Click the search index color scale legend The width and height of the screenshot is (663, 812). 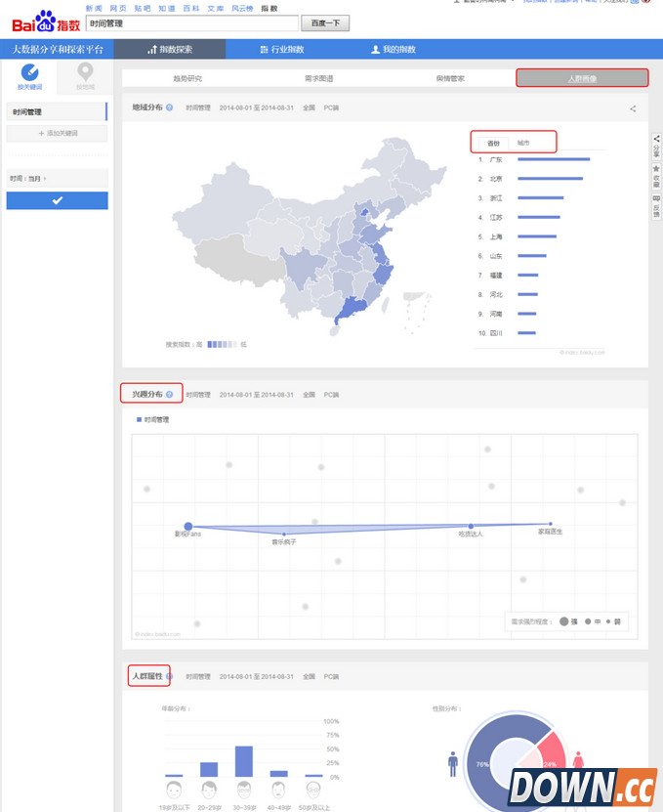[222, 344]
